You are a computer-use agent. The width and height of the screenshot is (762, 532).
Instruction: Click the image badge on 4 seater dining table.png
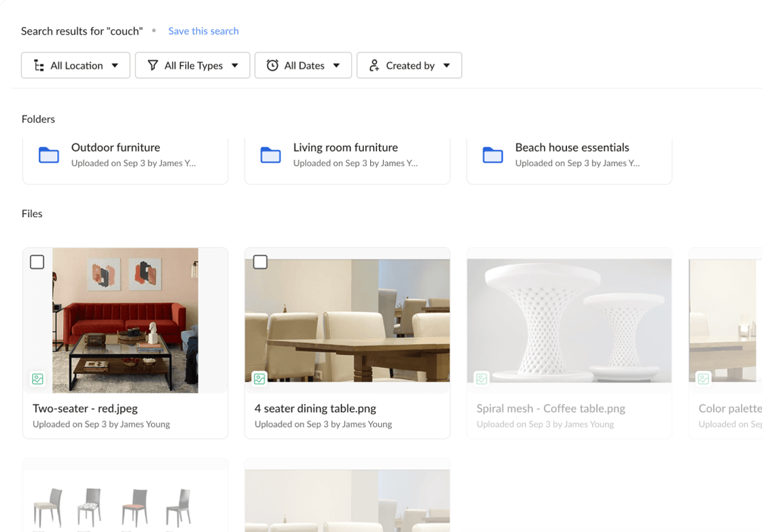259,379
